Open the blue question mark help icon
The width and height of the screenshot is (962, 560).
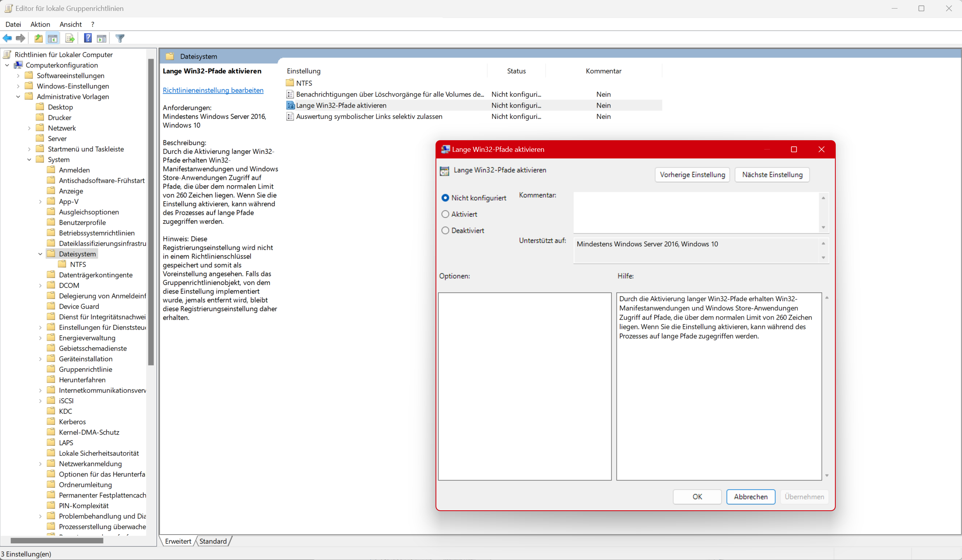tap(88, 38)
